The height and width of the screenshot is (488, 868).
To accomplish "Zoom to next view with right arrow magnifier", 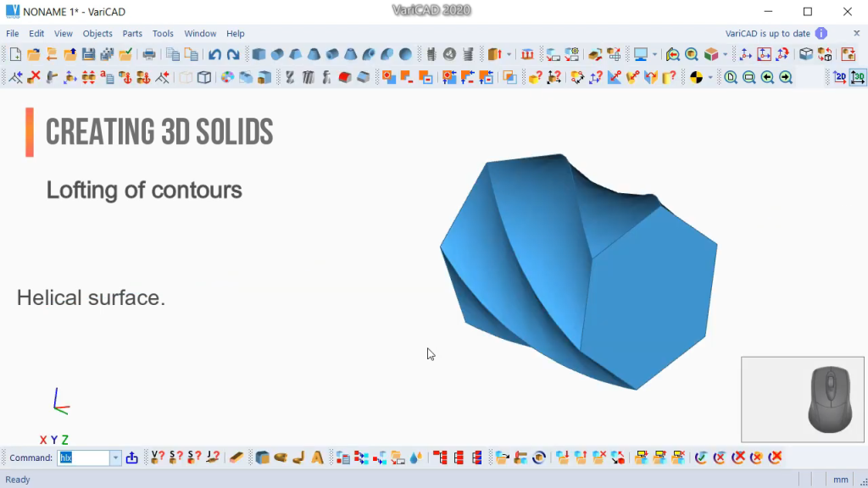I will 786,77.
